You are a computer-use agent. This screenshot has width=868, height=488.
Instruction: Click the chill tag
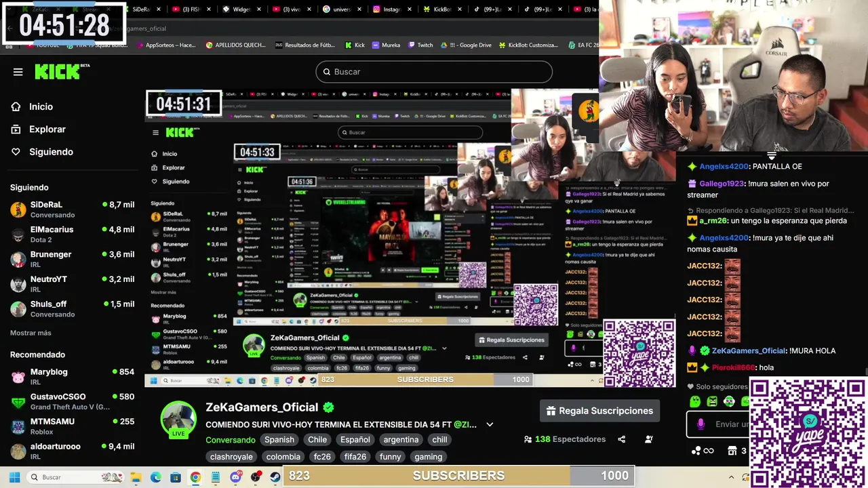[440, 439]
